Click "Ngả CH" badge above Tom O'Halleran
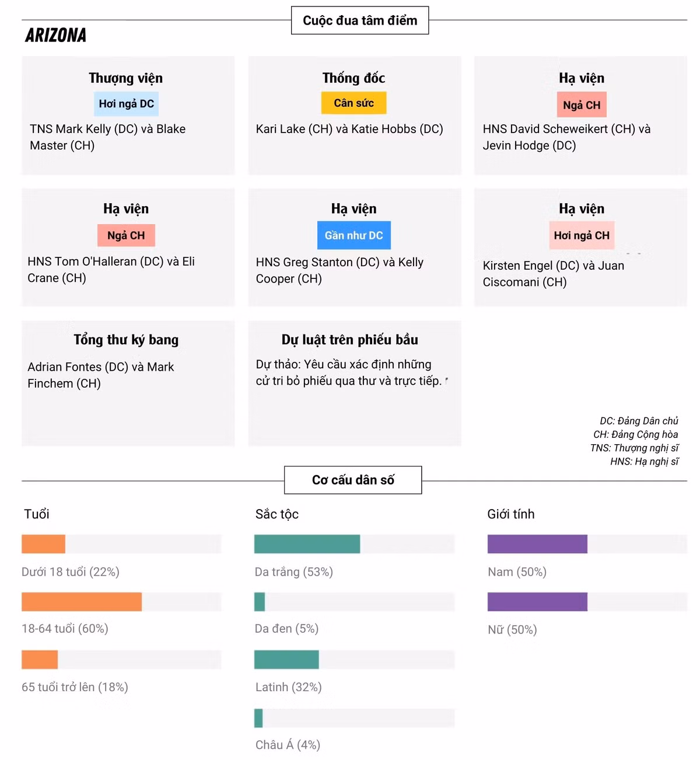Image resolution: width=700 pixels, height=760 pixels. pyautogui.click(x=126, y=235)
